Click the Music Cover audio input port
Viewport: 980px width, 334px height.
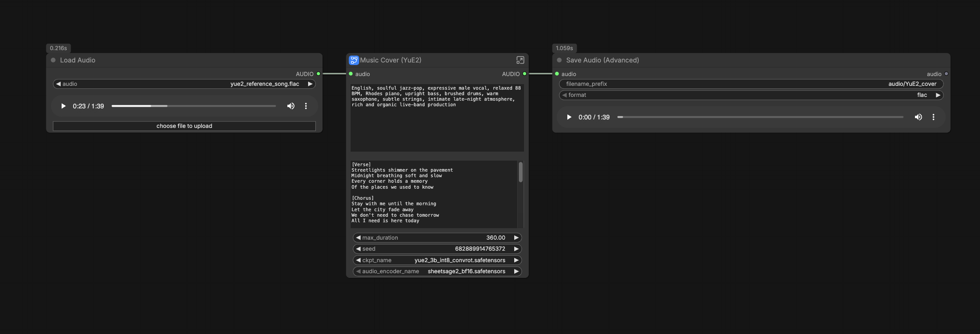point(351,74)
